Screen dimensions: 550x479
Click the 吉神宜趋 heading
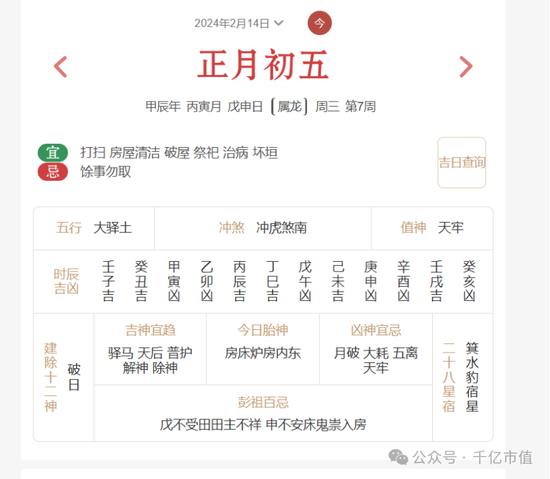(x=150, y=330)
